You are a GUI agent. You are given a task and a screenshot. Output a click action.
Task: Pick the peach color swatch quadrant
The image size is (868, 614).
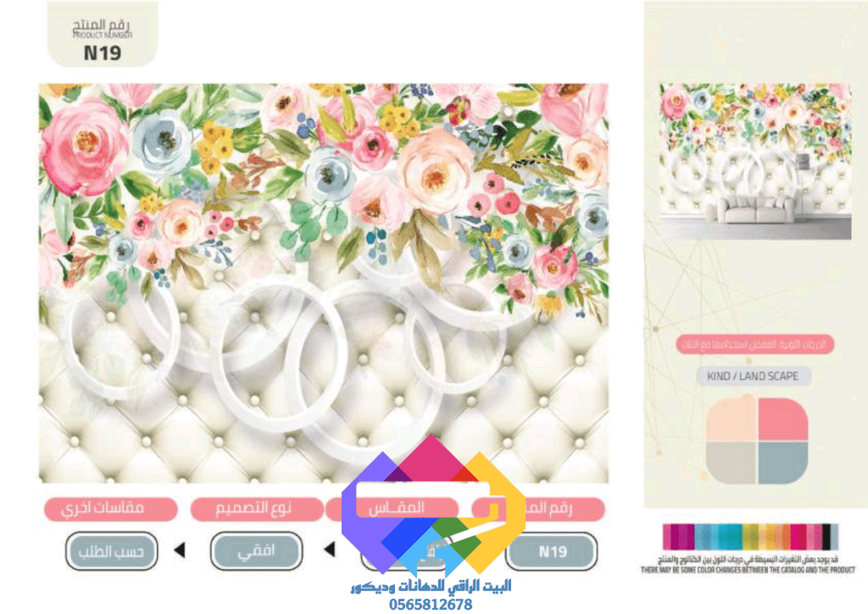point(732,419)
